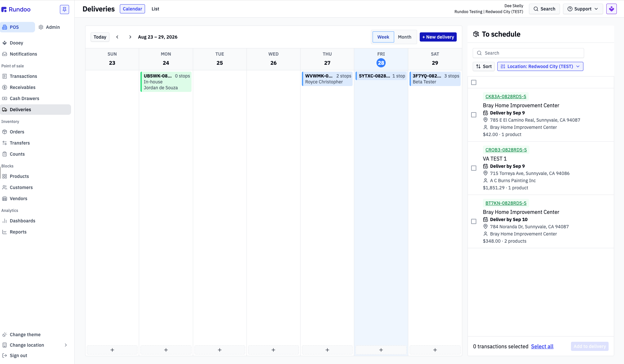The height and width of the screenshot is (364, 624).
Task: Select Month view
Action: pyautogui.click(x=405, y=37)
